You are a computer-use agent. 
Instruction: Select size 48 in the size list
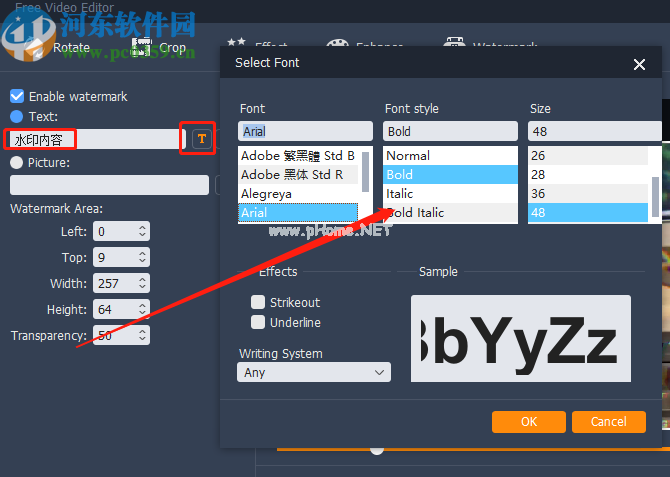[588, 212]
